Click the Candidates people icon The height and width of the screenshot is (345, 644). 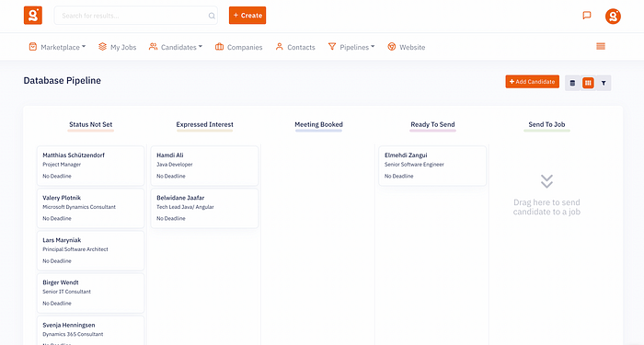coord(154,47)
